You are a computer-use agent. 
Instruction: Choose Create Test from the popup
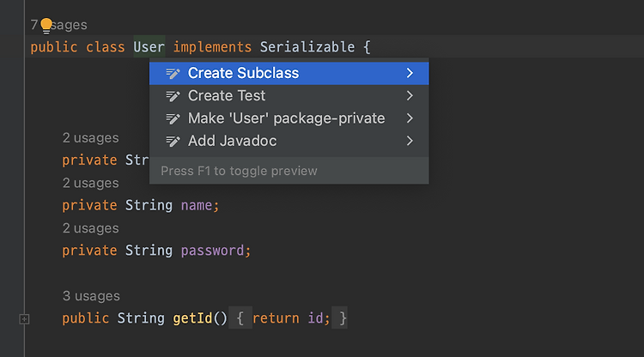point(227,96)
